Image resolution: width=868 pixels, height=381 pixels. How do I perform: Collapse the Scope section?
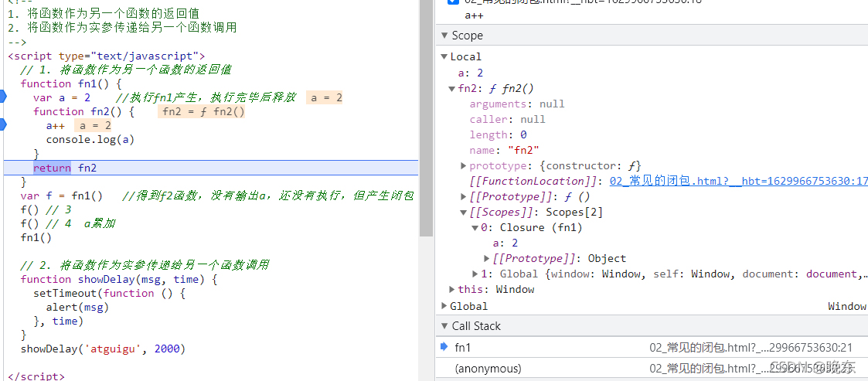pos(444,36)
